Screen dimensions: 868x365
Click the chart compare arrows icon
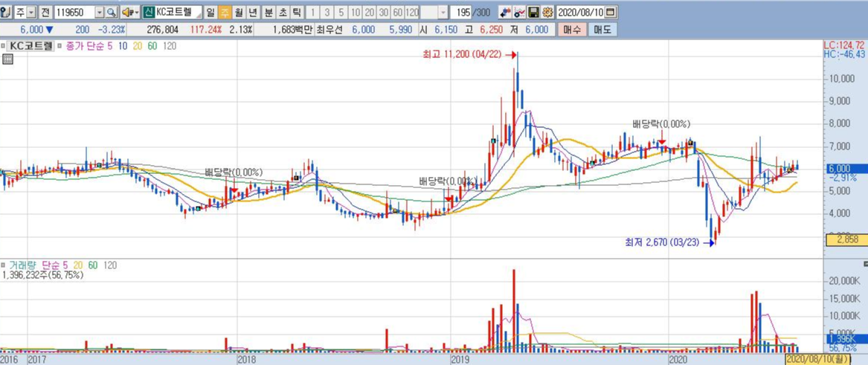point(505,12)
